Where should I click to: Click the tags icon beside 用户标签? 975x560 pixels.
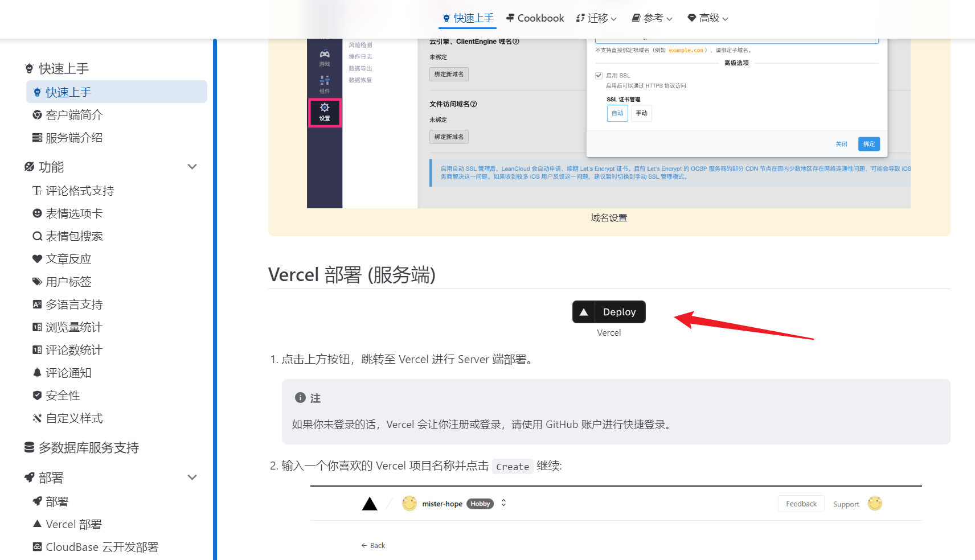pos(37,282)
